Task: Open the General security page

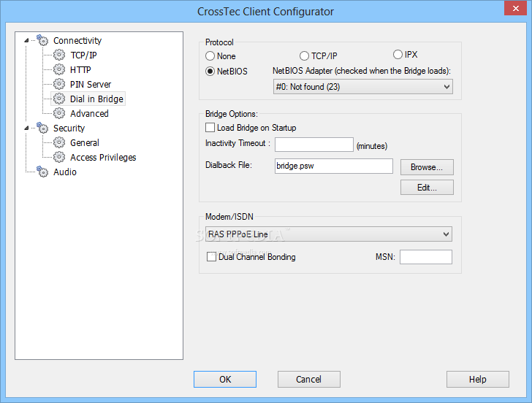Action: [85, 142]
